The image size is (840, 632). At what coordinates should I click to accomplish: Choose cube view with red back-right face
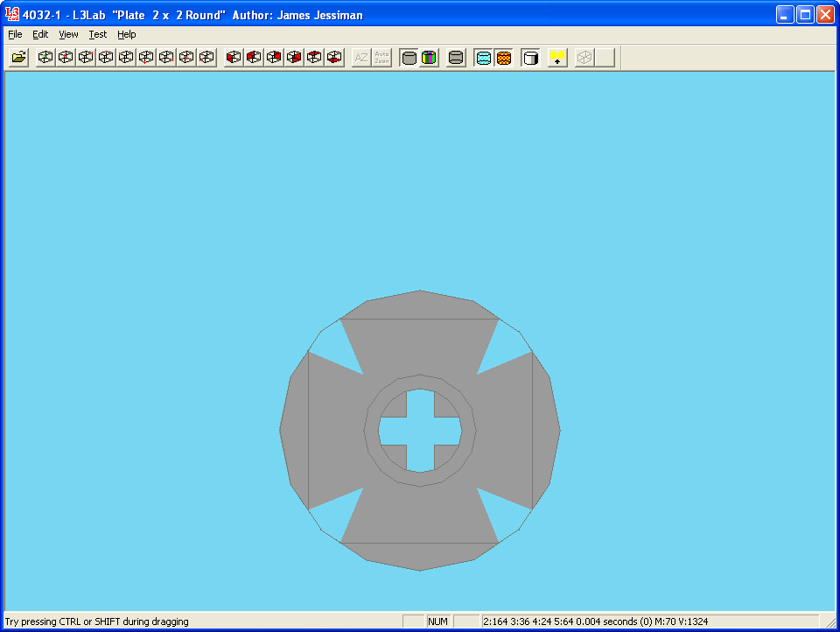coord(274,58)
